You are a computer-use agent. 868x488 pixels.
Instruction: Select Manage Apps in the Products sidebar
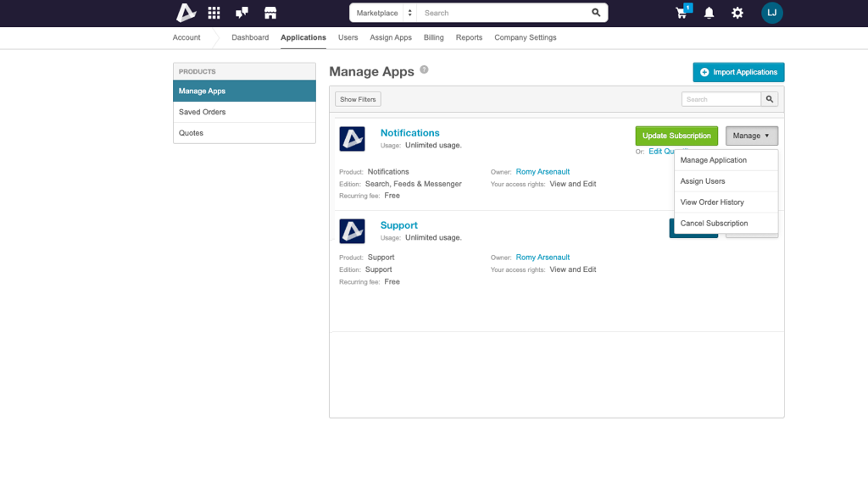click(244, 91)
